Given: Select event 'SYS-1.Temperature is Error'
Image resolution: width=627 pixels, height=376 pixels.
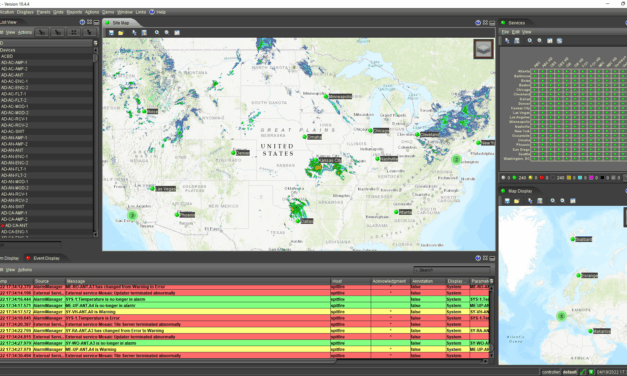Looking at the screenshot, I should tap(244, 318).
